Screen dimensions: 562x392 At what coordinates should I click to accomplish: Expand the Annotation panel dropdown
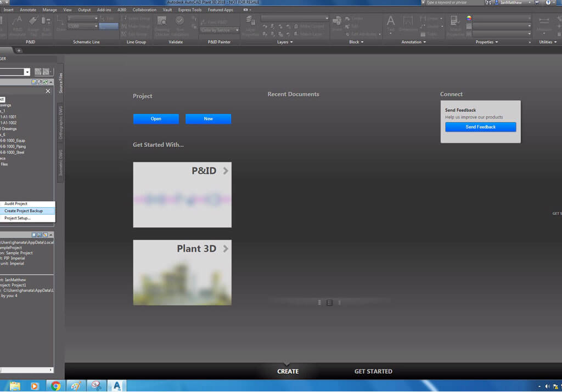pos(425,42)
